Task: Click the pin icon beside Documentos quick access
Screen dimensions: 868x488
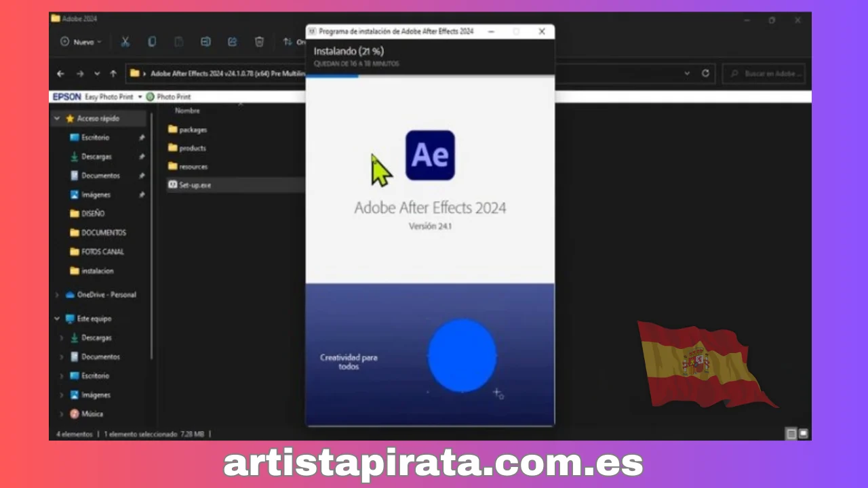Action: point(142,176)
